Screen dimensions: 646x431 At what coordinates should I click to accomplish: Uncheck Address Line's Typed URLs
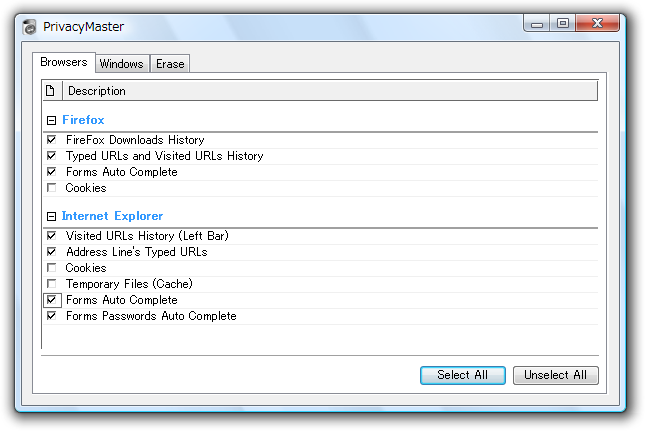pos(51,252)
